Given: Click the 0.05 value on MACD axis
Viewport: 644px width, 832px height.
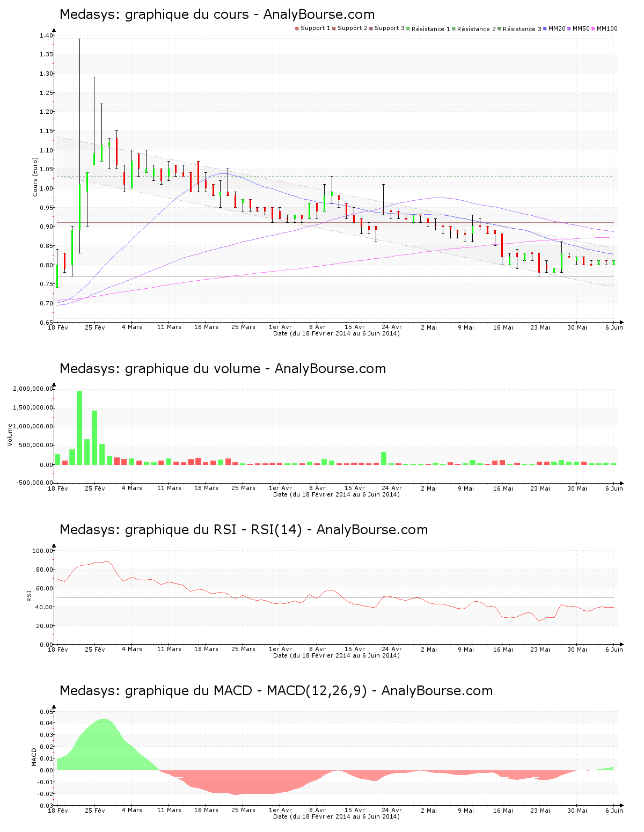Looking at the screenshot, I should coord(46,712).
